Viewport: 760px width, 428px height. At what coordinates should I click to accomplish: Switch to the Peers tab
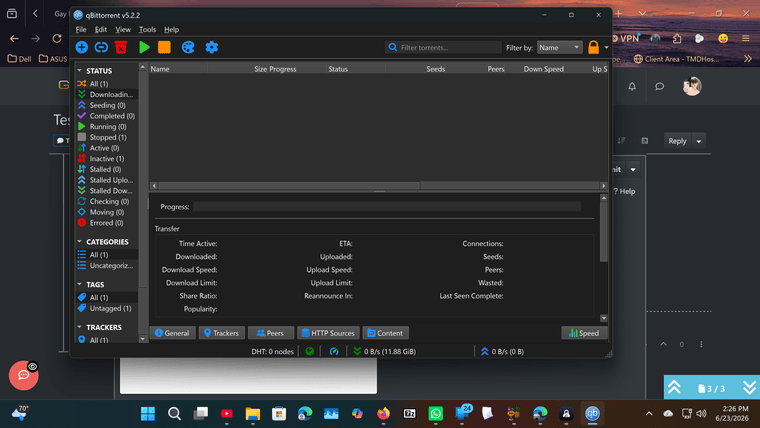click(x=270, y=333)
